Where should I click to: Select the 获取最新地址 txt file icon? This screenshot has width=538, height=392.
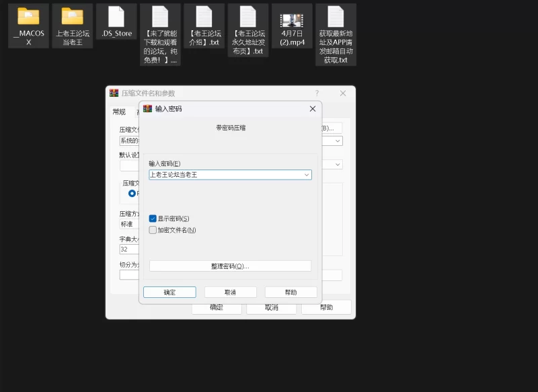pyautogui.click(x=336, y=16)
